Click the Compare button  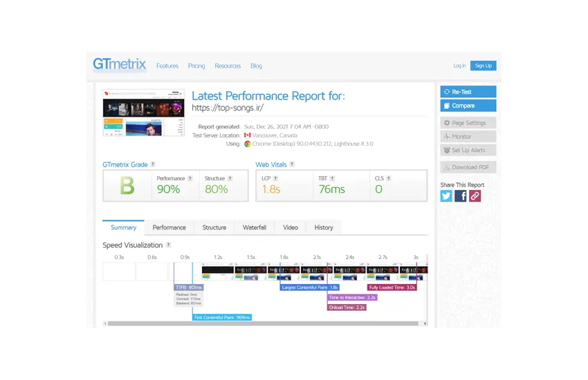click(468, 106)
